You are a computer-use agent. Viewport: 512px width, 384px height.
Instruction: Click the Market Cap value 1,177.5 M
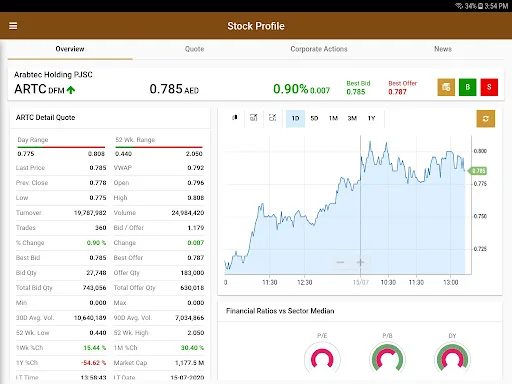[x=190, y=363]
